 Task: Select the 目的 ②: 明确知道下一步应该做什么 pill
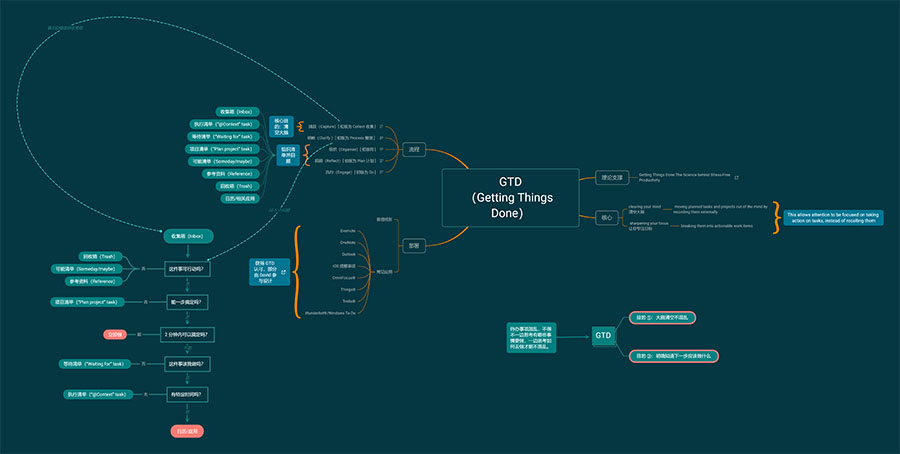tap(674, 356)
